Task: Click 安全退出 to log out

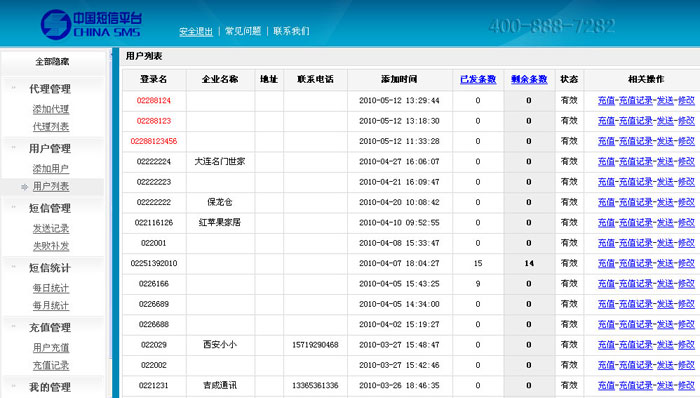Action: coord(196,31)
